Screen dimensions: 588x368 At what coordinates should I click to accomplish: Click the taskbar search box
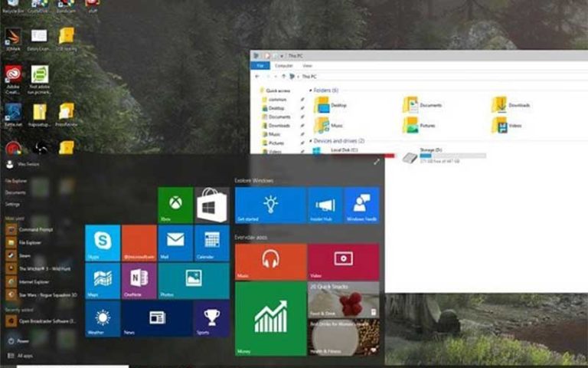point(73,366)
